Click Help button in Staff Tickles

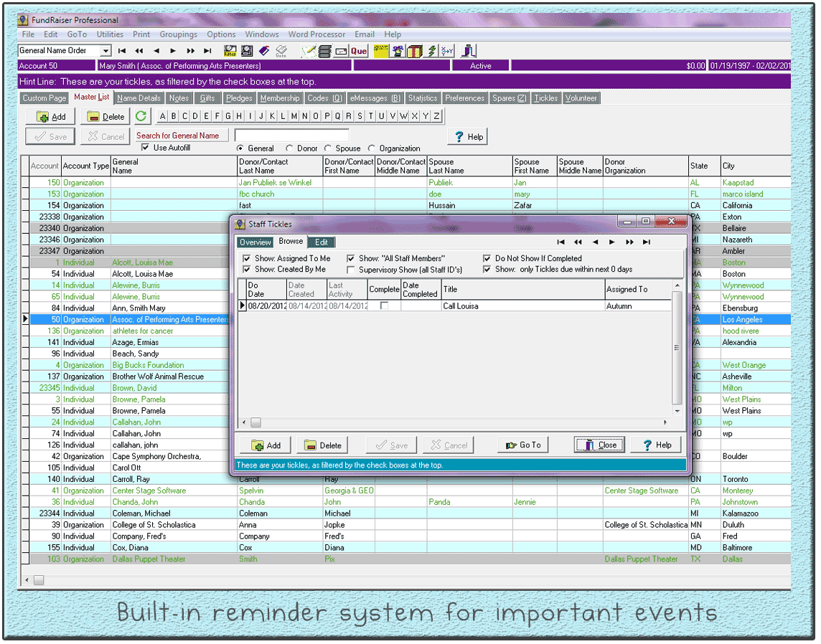click(657, 446)
